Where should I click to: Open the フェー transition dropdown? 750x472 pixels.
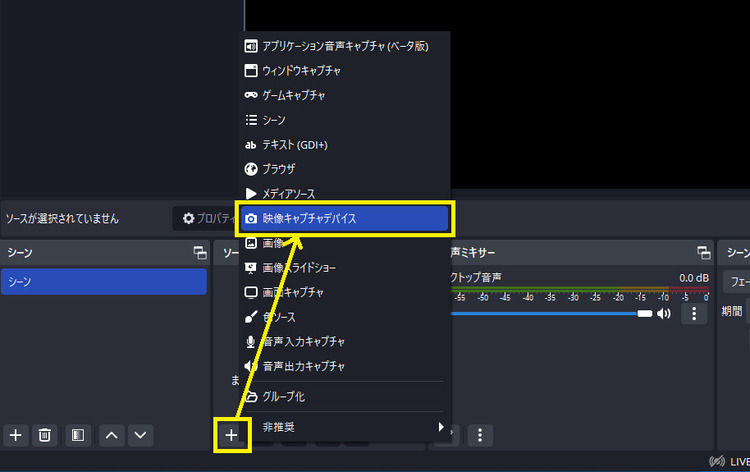[x=737, y=282]
